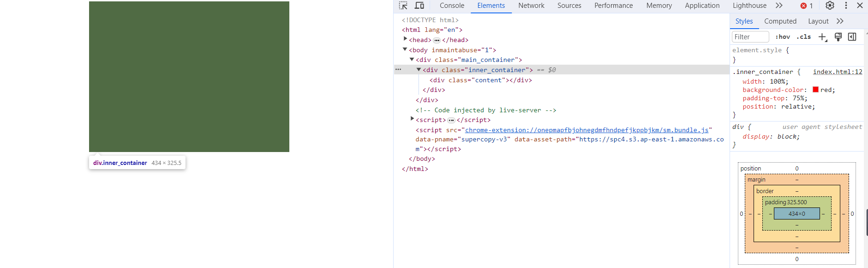Collapse the main_container div triangle
This screenshot has height=268, width=868.
click(x=412, y=60)
